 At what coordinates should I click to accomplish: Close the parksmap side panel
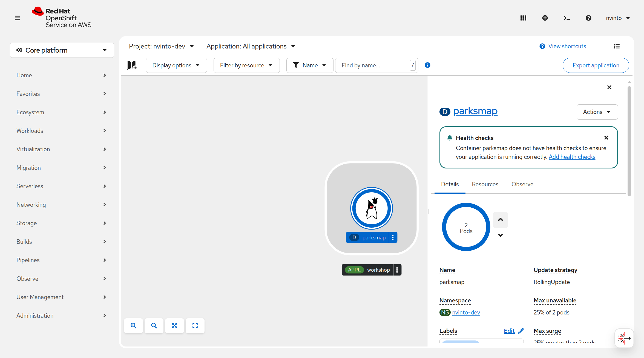609,87
